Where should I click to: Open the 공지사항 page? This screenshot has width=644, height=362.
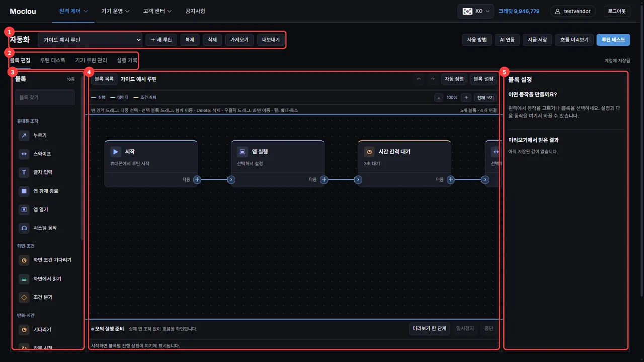tap(195, 11)
